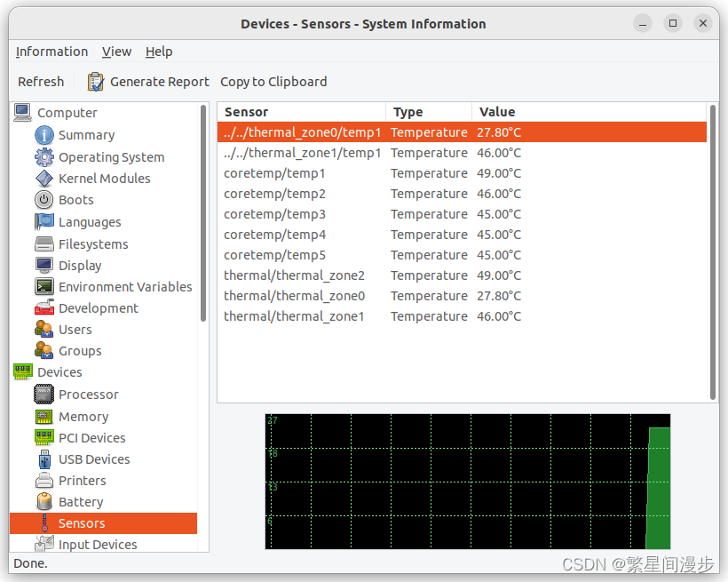Click the Display monitor icon
The image size is (728, 582).
coord(44,266)
